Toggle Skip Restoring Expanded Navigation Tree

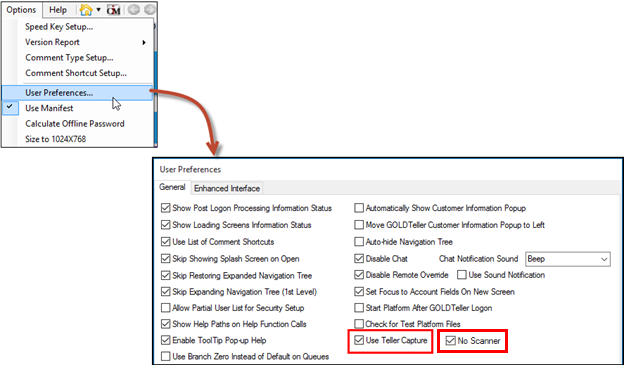point(166,275)
